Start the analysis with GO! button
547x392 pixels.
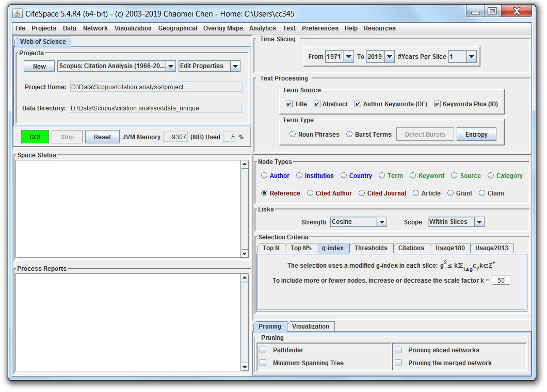35,137
